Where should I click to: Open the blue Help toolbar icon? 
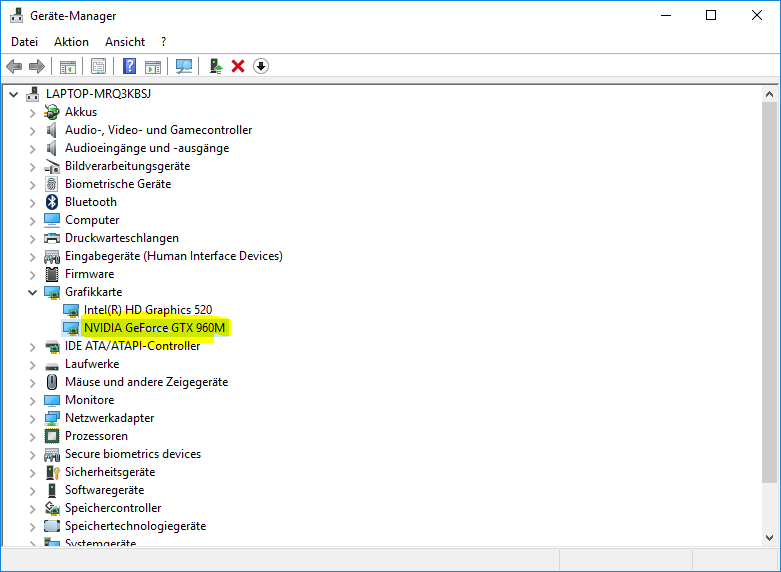point(130,66)
